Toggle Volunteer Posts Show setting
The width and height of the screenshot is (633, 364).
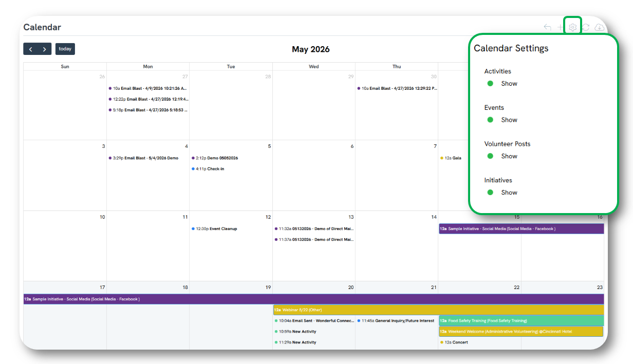[490, 156]
